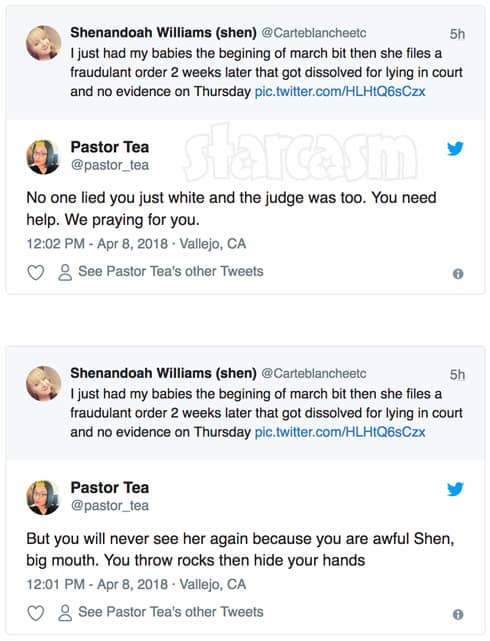490x641 pixels.
Task: See Pastor Tea's other Tweets in second card
Action: (171, 612)
